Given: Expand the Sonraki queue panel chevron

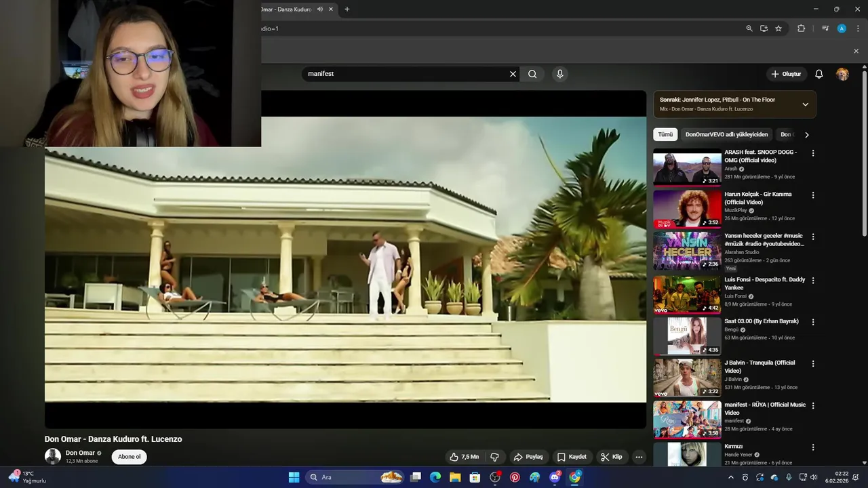Looking at the screenshot, I should pyautogui.click(x=805, y=104).
